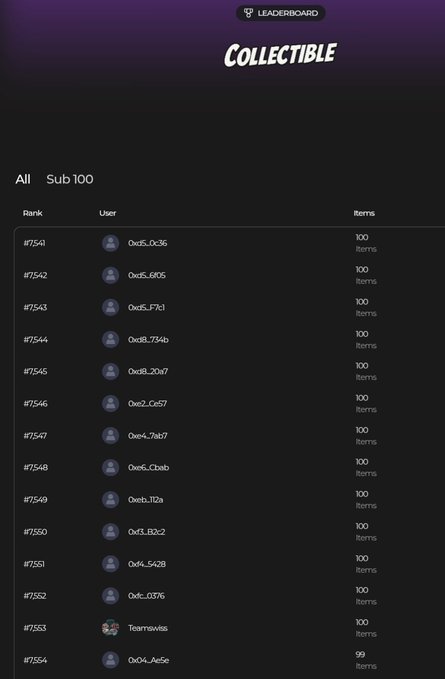Click the avatar icon of user 0xf3...B2c2
This screenshot has width=445, height=679.
110,532
